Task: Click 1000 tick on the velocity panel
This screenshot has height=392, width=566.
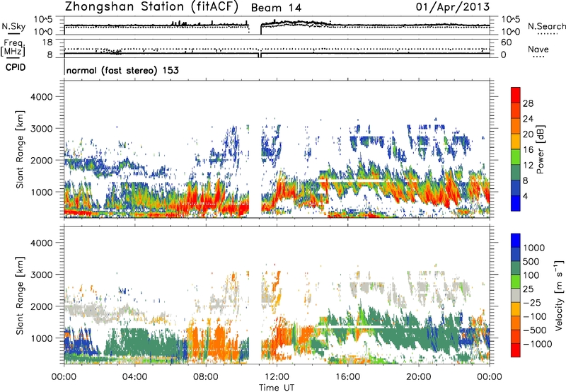Action: [x=41, y=338]
